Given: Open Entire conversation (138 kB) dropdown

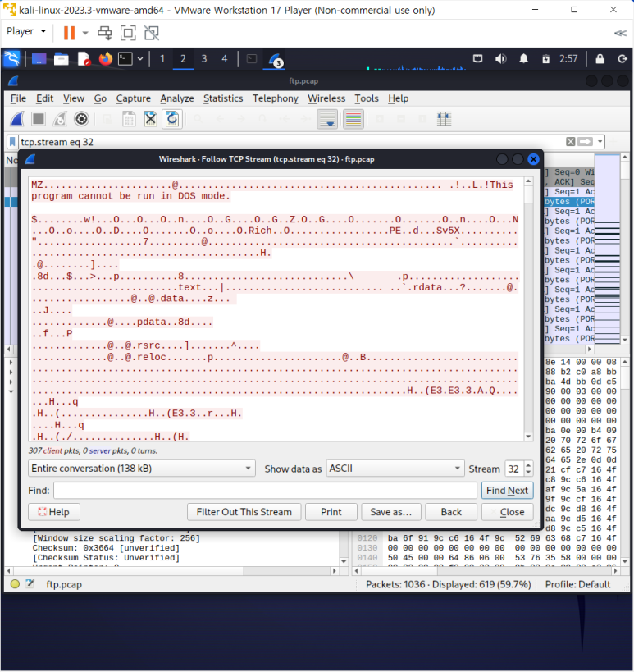Looking at the screenshot, I should pyautogui.click(x=142, y=468).
